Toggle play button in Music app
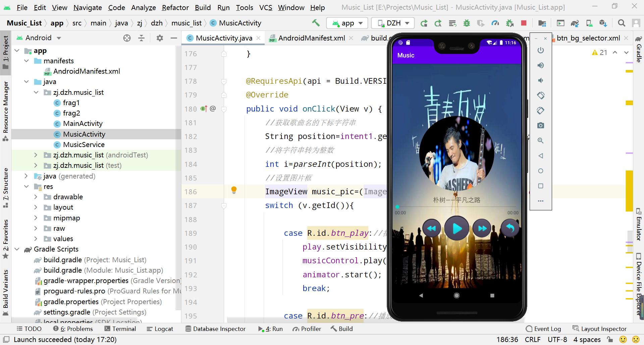The height and width of the screenshot is (345, 644). (x=457, y=228)
